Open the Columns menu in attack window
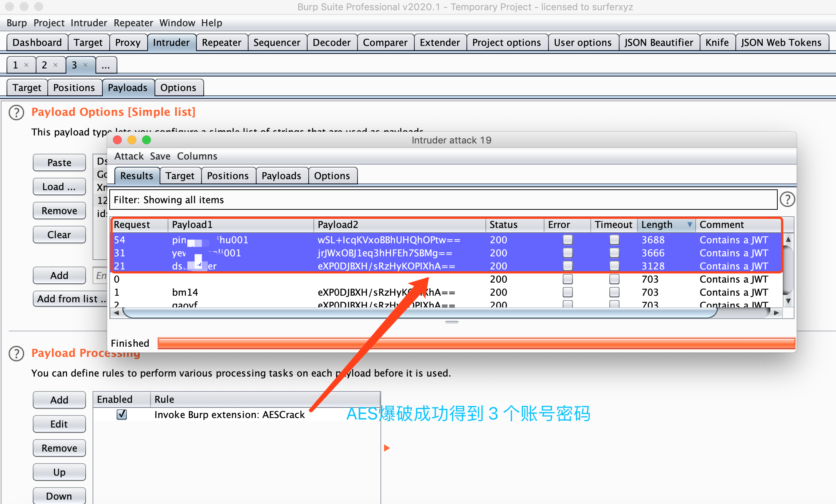 (x=197, y=156)
